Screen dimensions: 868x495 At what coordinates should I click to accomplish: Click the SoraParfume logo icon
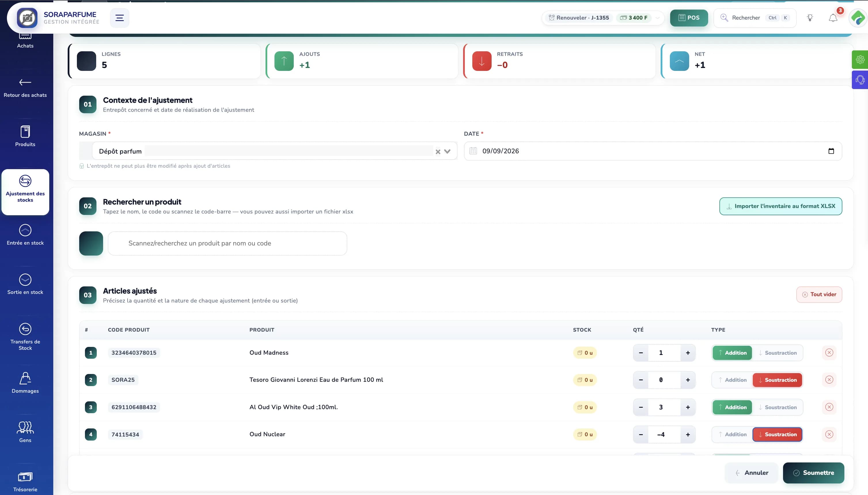pyautogui.click(x=27, y=18)
